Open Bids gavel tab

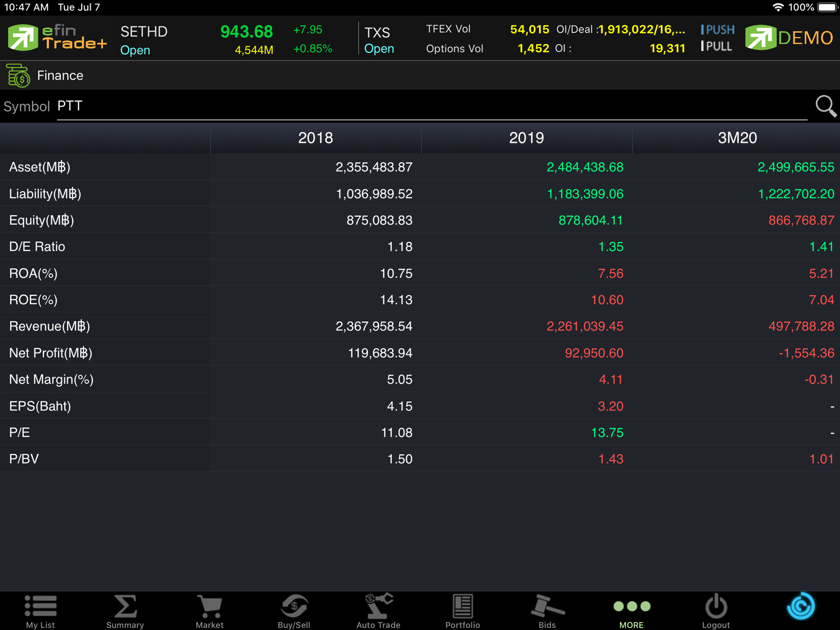pyautogui.click(x=547, y=611)
